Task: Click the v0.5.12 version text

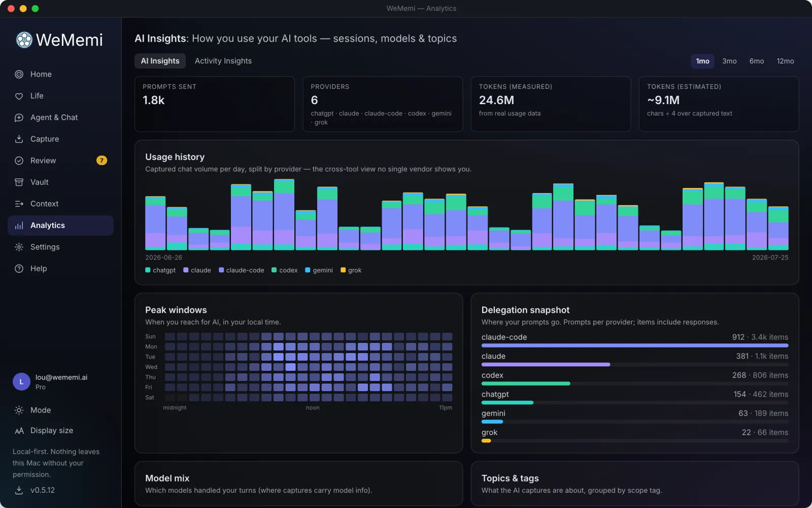Action: click(x=43, y=490)
